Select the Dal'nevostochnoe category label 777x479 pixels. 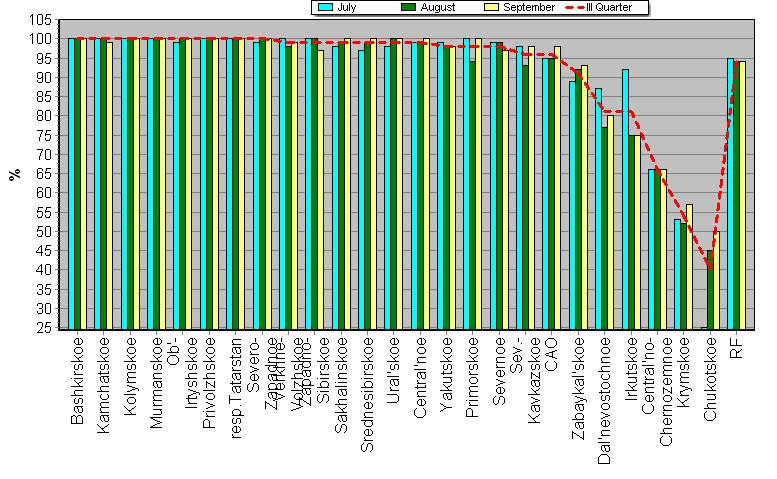(604, 401)
